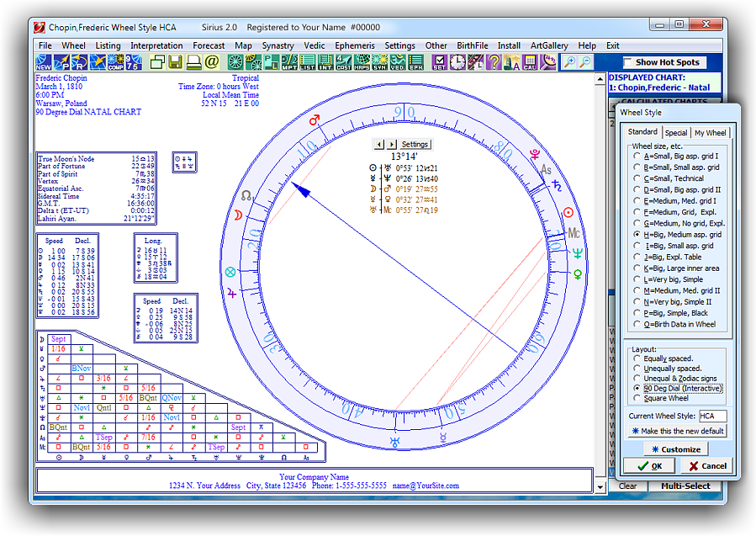
Task: Open the Synastry menu
Action: [x=278, y=45]
